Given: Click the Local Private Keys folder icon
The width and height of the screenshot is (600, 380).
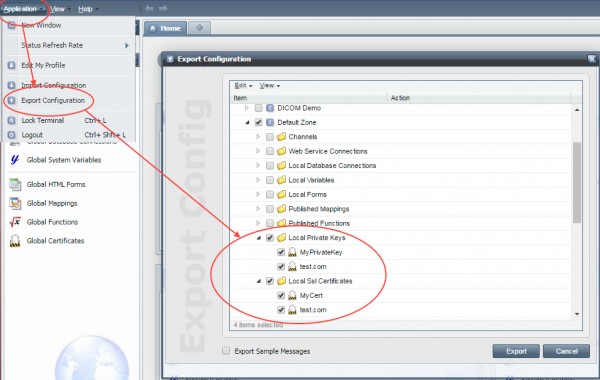Looking at the screenshot, I should pos(281,238).
